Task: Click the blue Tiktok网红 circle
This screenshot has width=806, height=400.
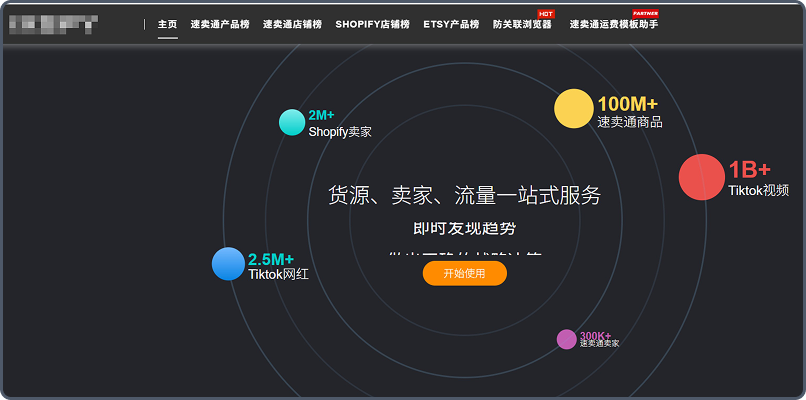Action: [x=228, y=264]
